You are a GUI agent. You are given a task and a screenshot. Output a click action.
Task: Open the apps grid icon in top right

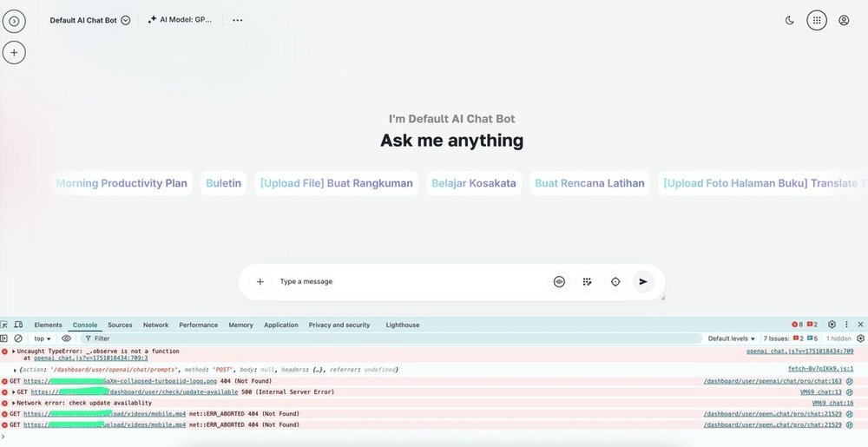pos(817,20)
